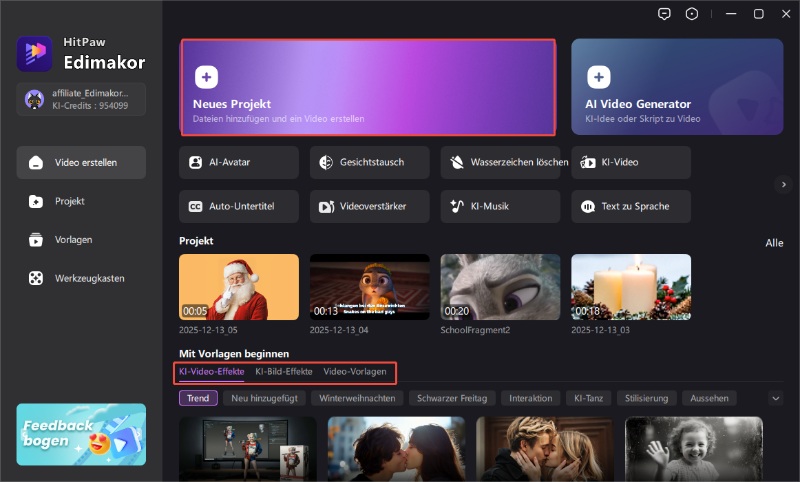Click the Gesichtstausch face swap icon
Viewport: 800px width, 482px height.
pyautogui.click(x=326, y=162)
